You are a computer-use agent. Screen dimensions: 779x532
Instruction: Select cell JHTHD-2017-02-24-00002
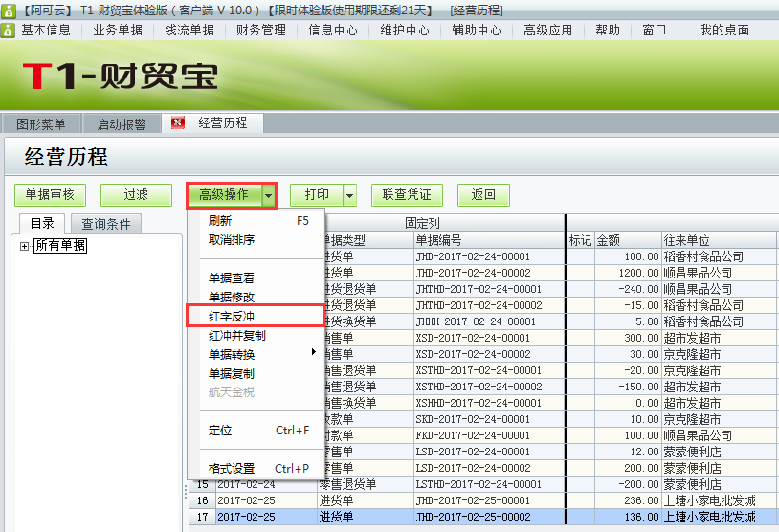(489, 305)
